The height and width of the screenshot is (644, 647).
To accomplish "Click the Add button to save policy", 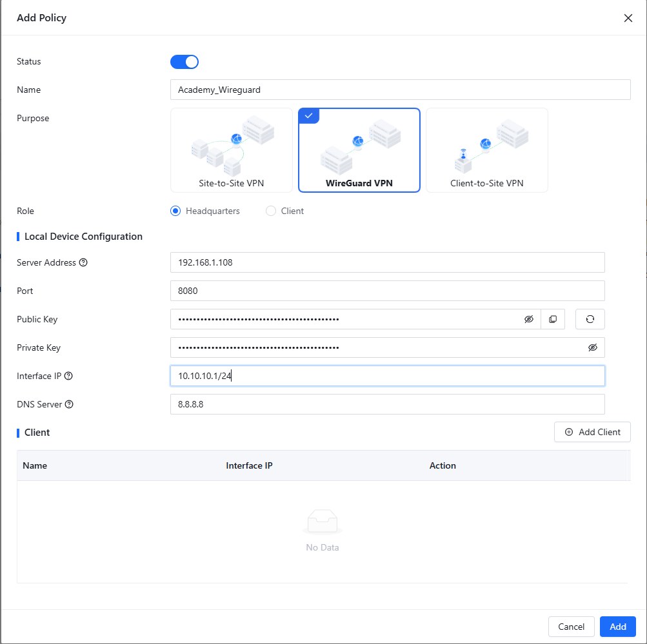I will point(618,627).
